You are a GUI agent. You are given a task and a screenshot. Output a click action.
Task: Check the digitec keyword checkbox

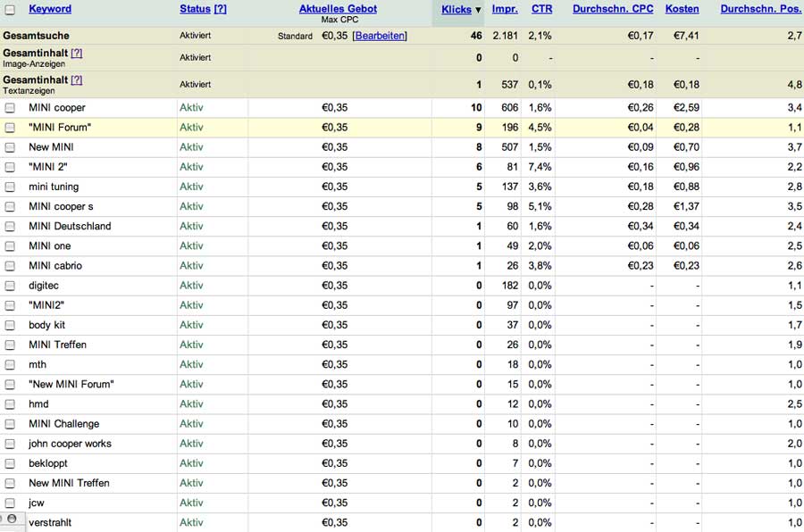10,286
